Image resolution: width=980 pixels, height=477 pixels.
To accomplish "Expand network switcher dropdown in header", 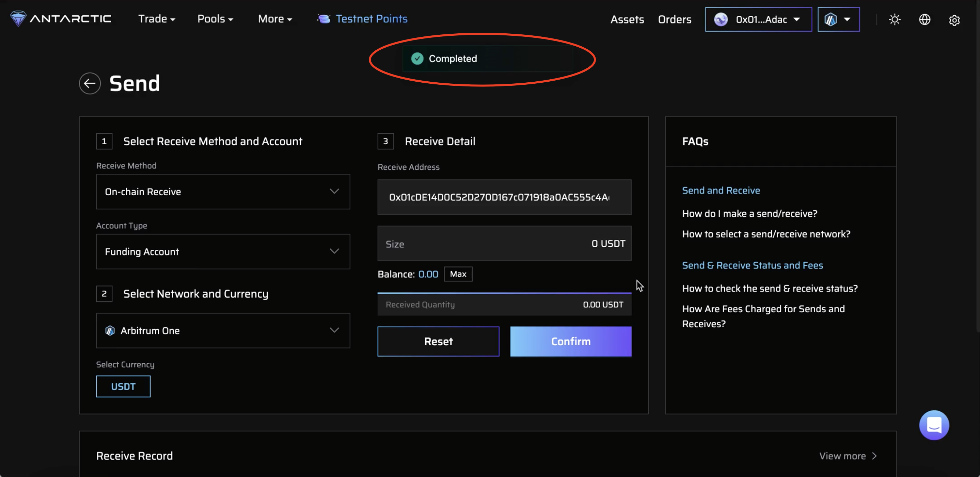I will point(838,19).
